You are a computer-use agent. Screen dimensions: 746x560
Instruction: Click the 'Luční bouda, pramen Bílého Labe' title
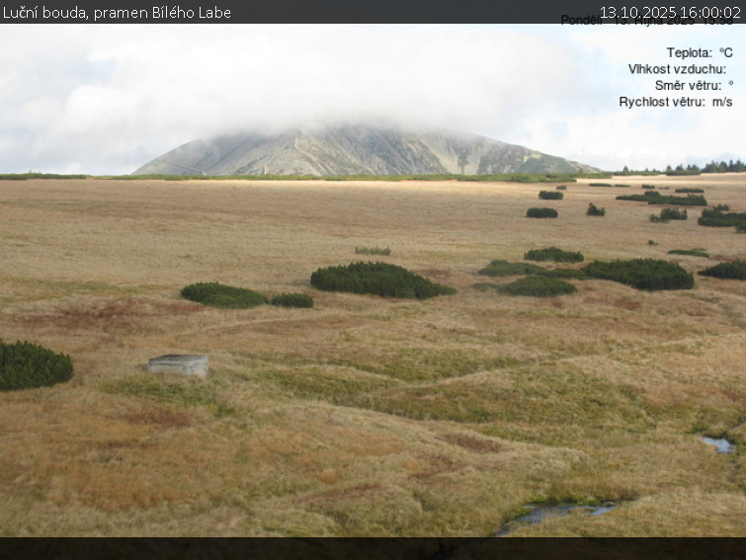pyautogui.click(x=117, y=12)
